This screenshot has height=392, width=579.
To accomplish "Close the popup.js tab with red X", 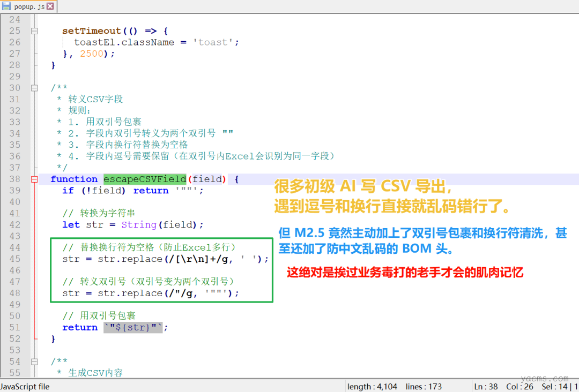I will pos(50,6).
